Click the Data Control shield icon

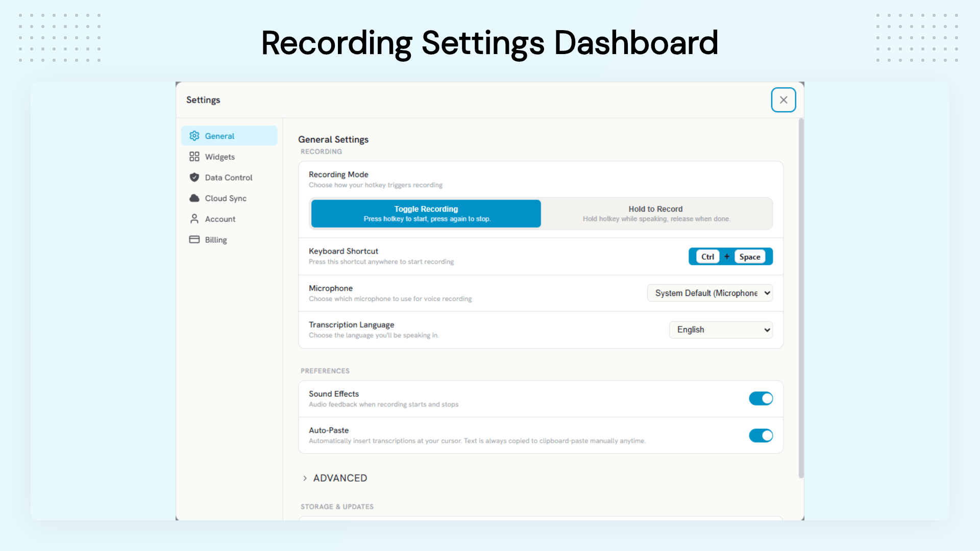[194, 177]
